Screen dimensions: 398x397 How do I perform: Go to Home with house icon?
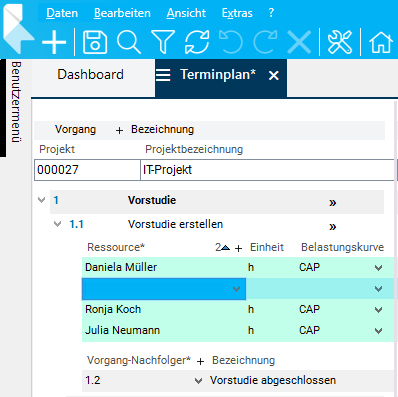pyautogui.click(x=381, y=42)
